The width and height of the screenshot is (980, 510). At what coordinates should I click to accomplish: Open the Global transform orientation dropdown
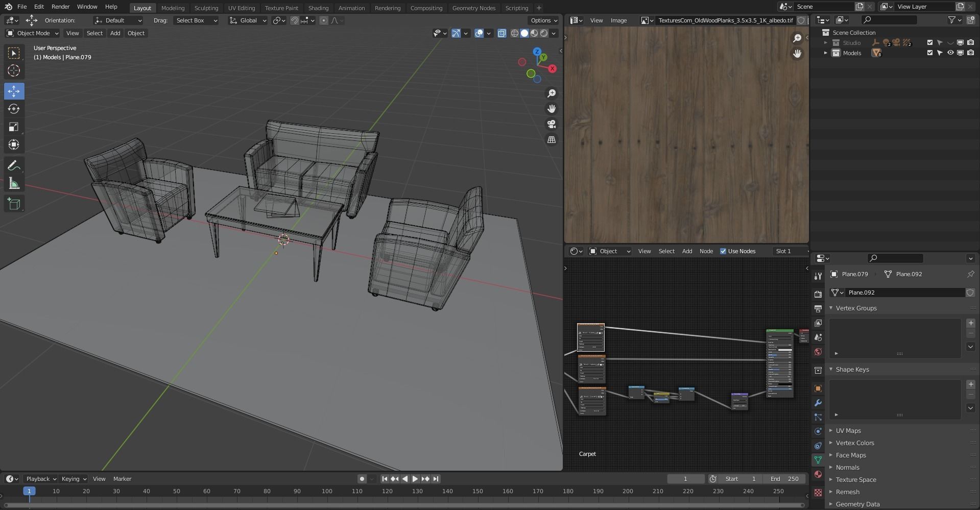pos(248,20)
